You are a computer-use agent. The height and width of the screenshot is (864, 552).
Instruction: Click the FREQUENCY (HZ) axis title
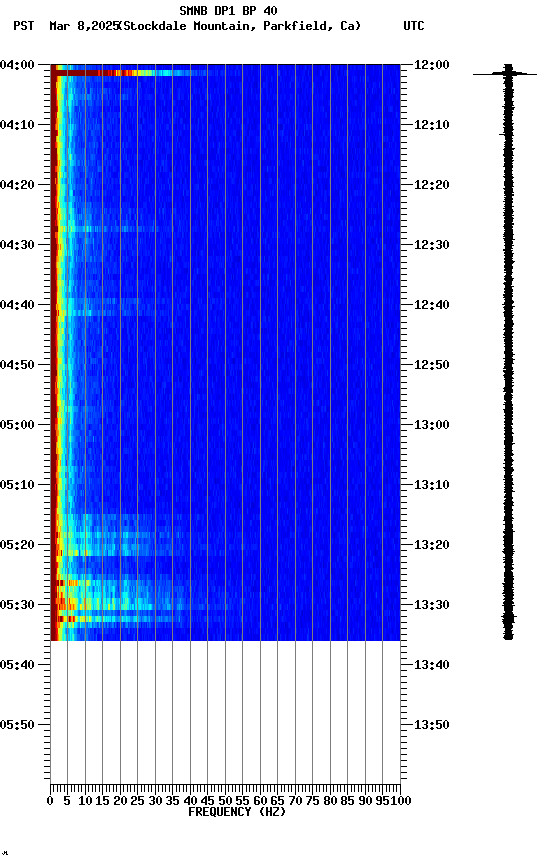237,812
